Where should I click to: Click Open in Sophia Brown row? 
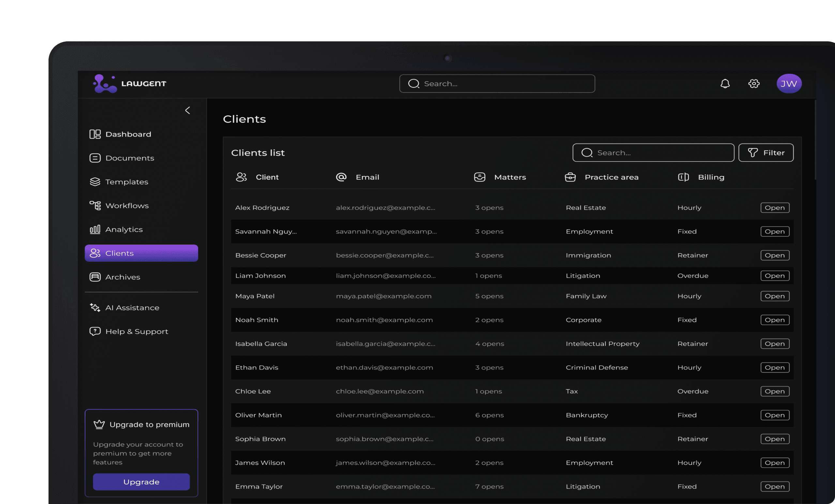click(x=775, y=439)
